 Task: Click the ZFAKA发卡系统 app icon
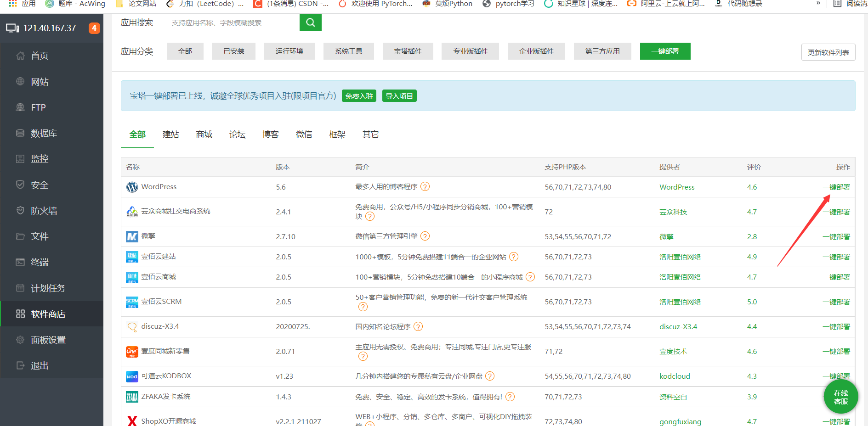tap(132, 397)
